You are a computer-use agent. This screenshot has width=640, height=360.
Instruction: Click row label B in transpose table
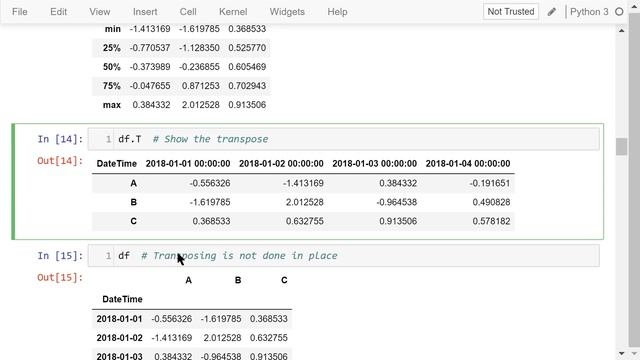coord(133,202)
